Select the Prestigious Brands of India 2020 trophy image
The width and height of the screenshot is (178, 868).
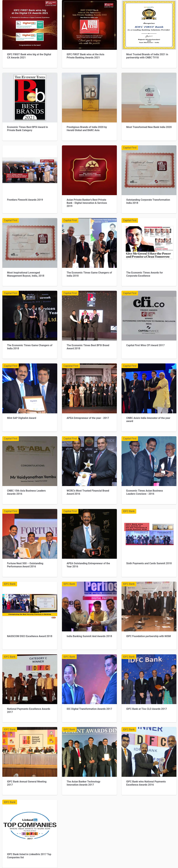pos(89,98)
